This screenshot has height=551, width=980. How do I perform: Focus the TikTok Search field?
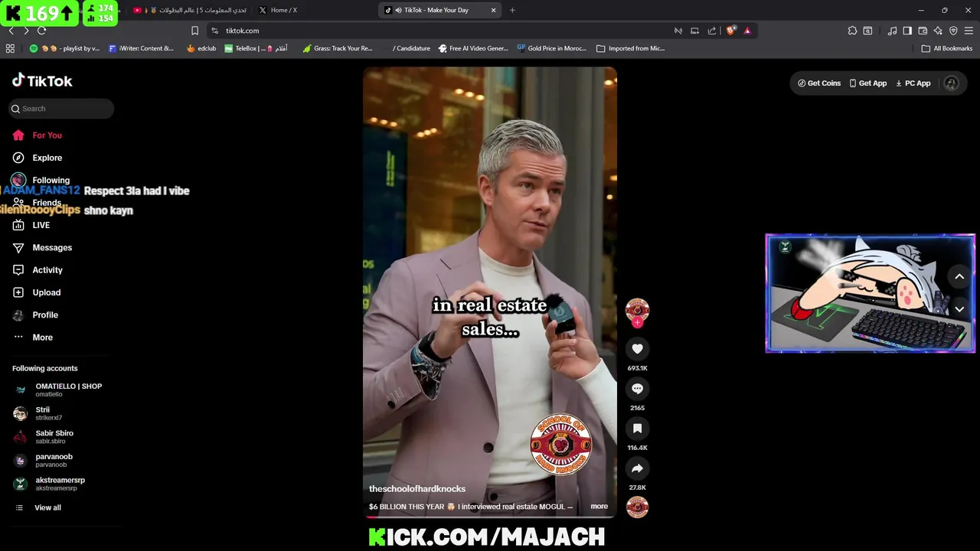(x=61, y=109)
